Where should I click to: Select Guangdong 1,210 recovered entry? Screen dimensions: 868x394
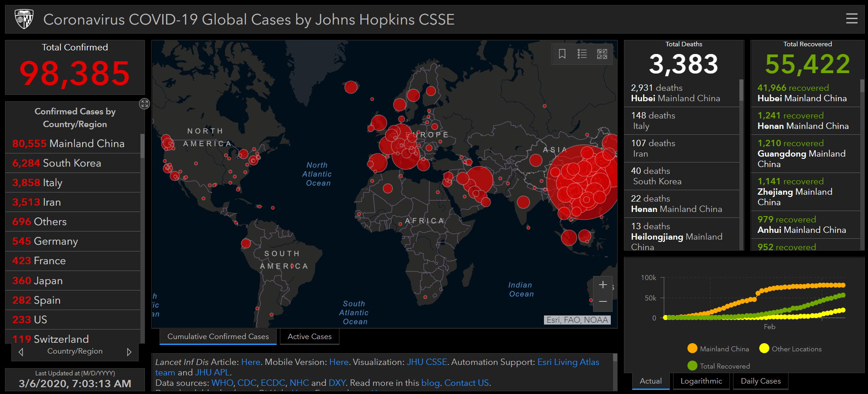805,153
